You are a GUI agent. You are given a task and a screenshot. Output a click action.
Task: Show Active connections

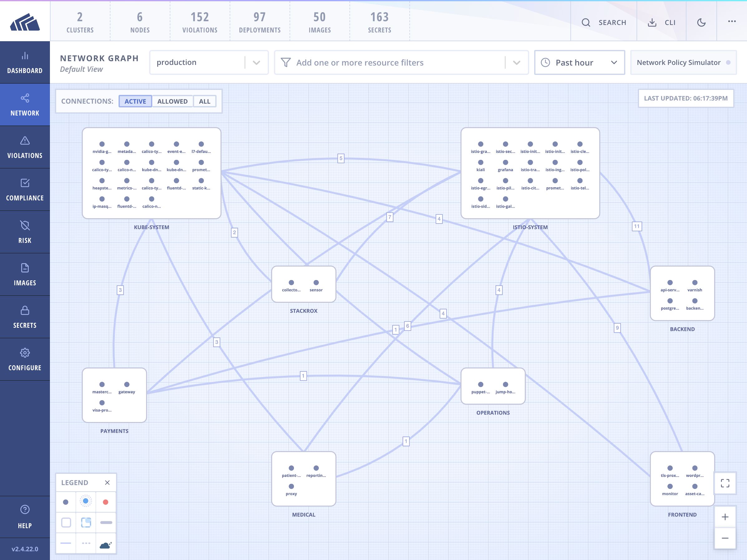point(135,101)
